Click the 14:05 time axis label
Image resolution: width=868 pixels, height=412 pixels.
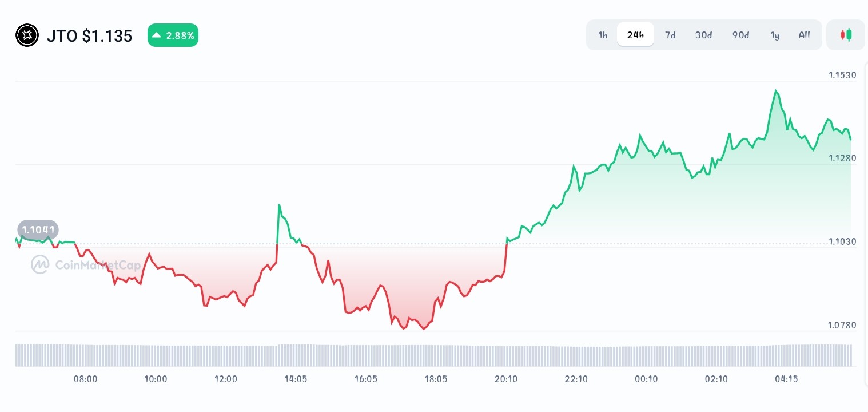tap(296, 379)
